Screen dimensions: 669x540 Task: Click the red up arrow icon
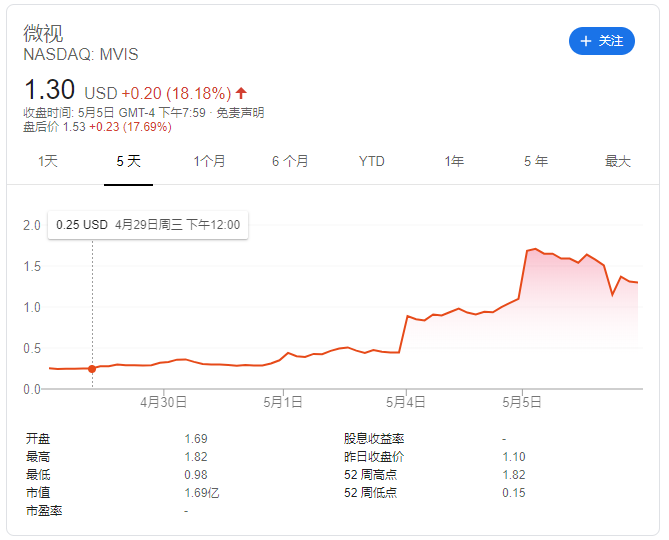[241, 93]
